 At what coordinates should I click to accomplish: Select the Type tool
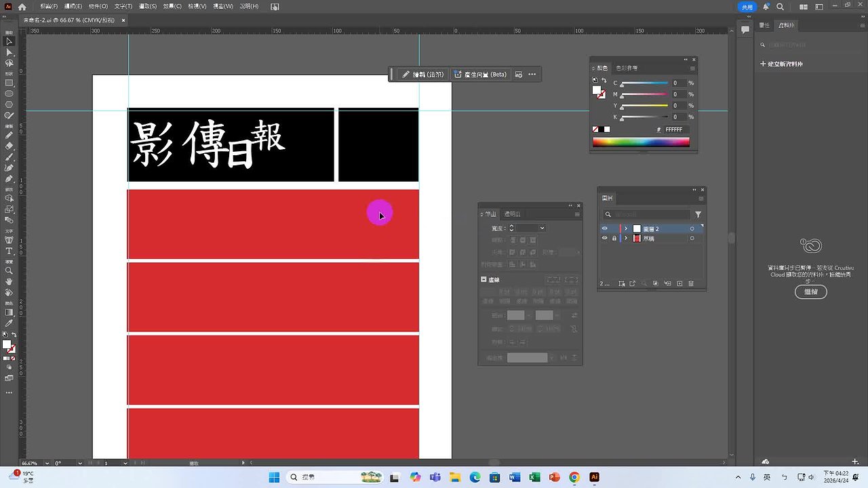coord(9,251)
